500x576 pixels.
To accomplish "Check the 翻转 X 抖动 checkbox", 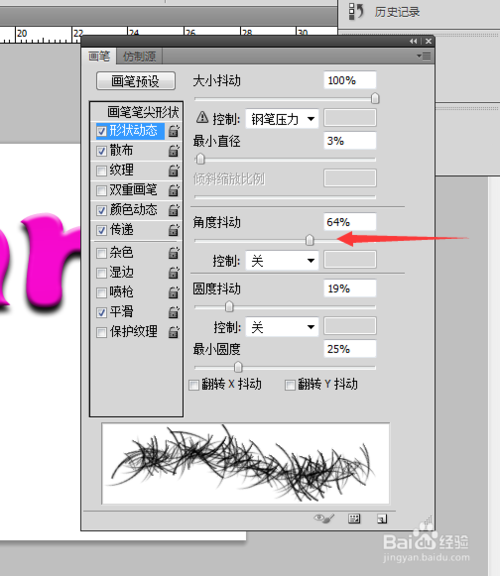I will [194, 385].
